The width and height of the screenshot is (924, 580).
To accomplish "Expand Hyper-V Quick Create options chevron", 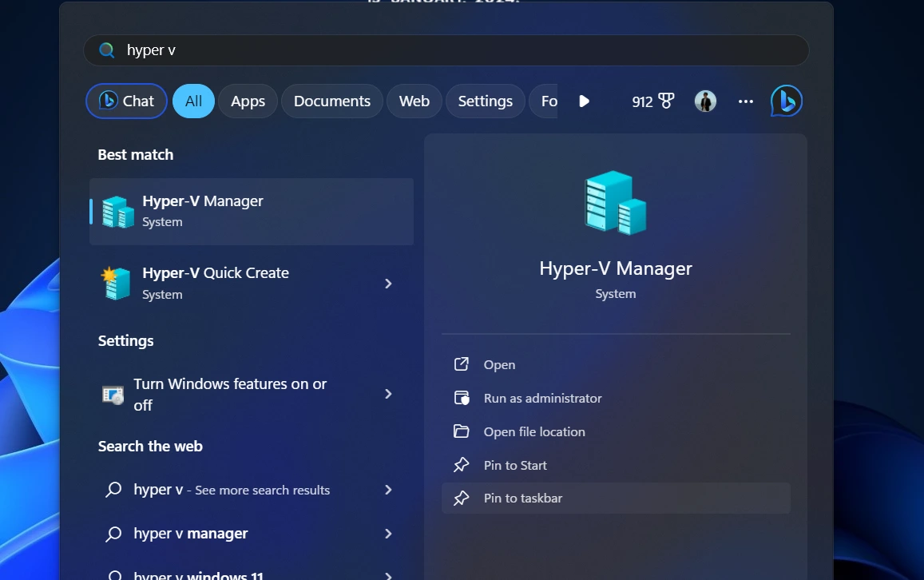I will [x=388, y=284].
